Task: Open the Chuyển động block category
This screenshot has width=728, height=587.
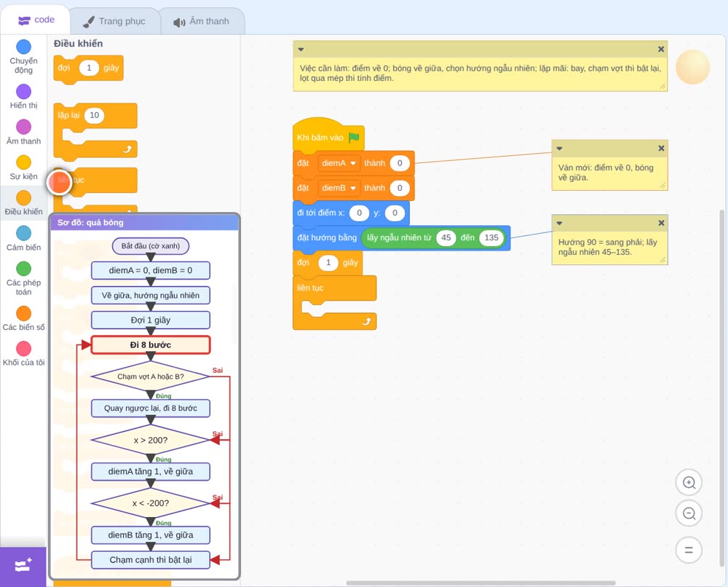Action: (23, 57)
